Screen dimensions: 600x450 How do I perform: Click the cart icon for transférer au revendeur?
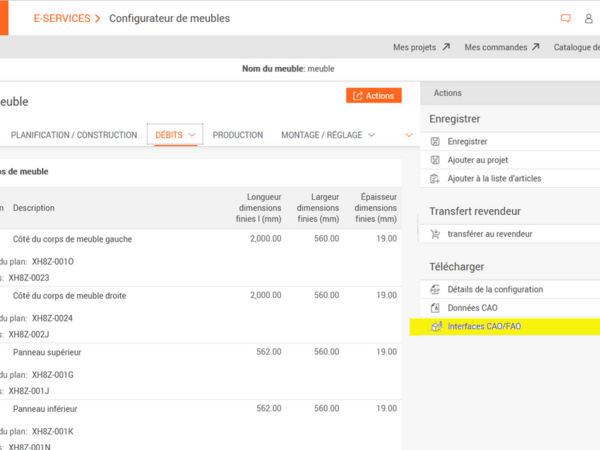coord(435,234)
